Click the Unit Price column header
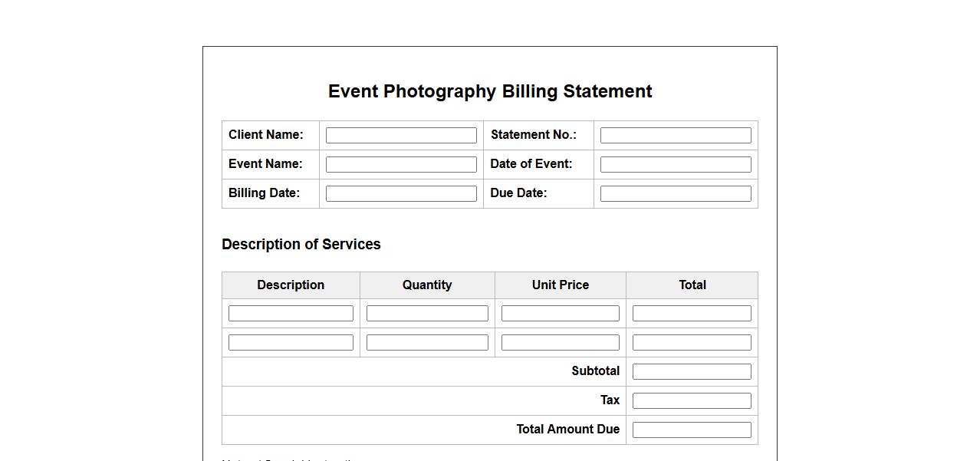The height and width of the screenshot is (461, 980). coord(560,285)
